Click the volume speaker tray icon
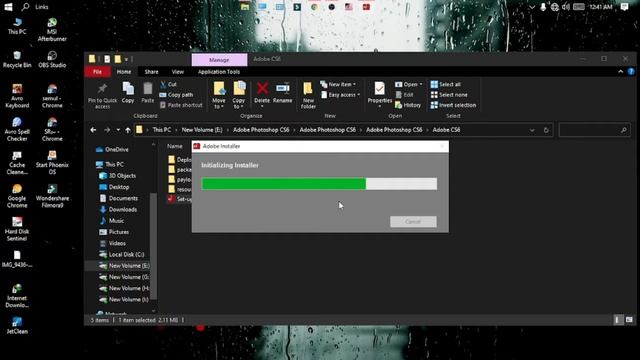 coord(566,7)
